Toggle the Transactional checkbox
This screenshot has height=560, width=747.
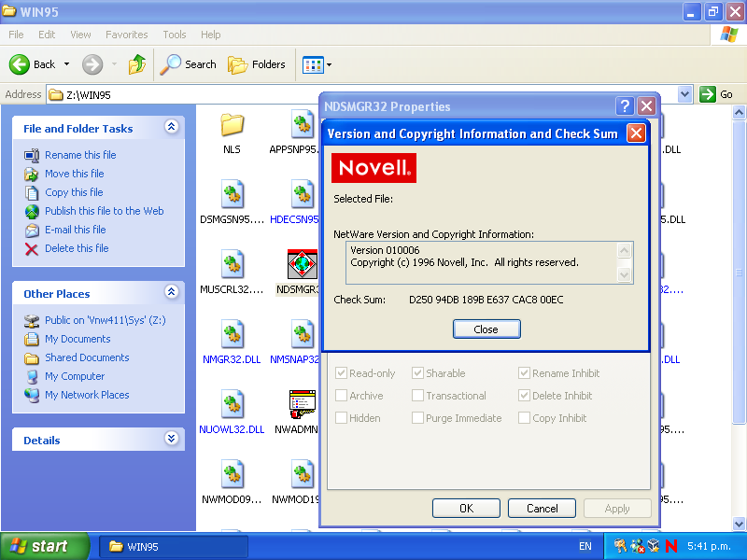point(417,395)
